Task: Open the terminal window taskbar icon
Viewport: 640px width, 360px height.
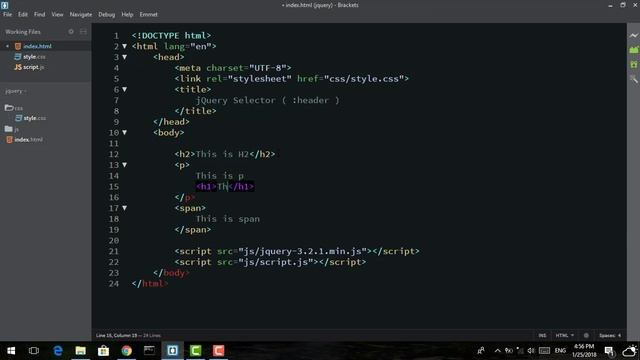Action: [149, 351]
